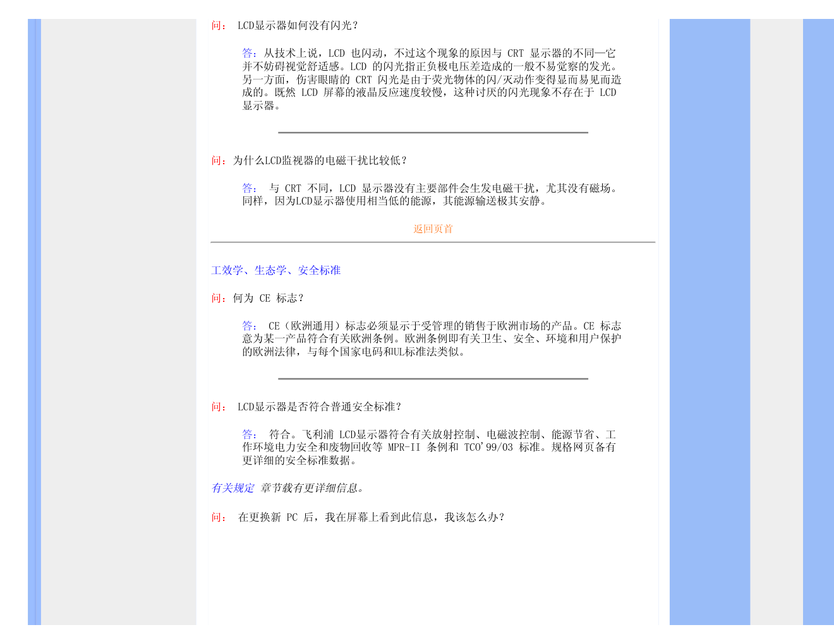Click answer starting CE（欧洲通用）标志必须显示
Image resolution: width=834 pixels, height=644 pixels.
pyautogui.click(x=432, y=338)
